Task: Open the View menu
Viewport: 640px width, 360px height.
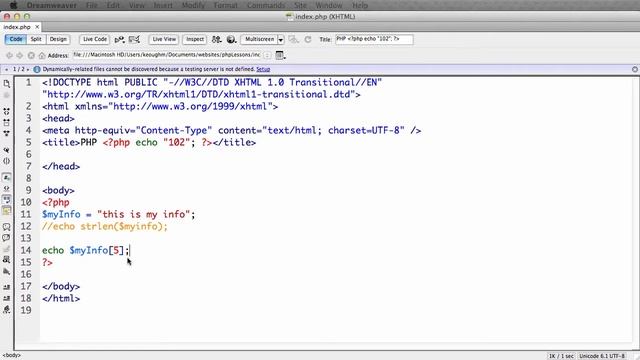Action: [x=137, y=5]
